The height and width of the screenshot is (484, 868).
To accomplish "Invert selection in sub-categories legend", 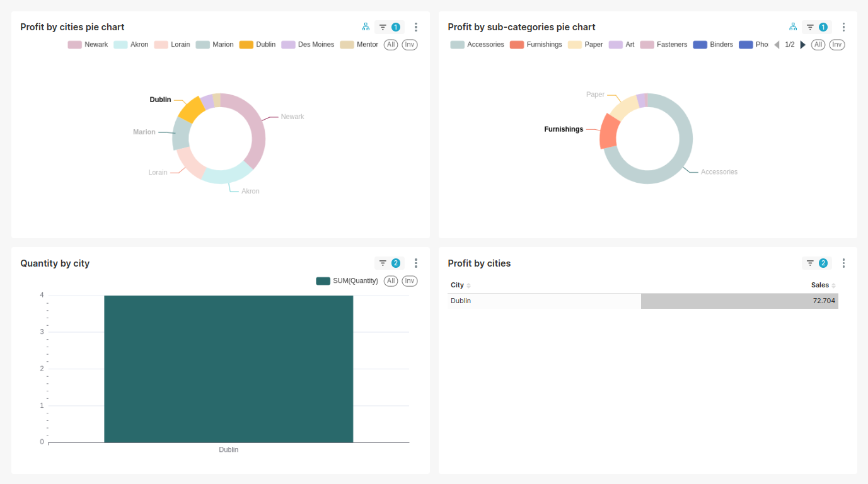I will 837,45.
